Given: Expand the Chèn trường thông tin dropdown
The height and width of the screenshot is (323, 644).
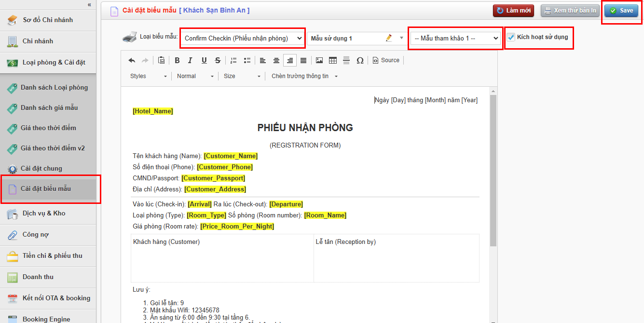Looking at the screenshot, I should [304, 76].
